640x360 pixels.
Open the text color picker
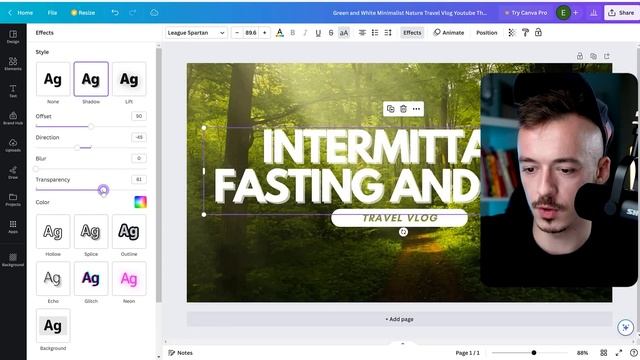[280, 33]
